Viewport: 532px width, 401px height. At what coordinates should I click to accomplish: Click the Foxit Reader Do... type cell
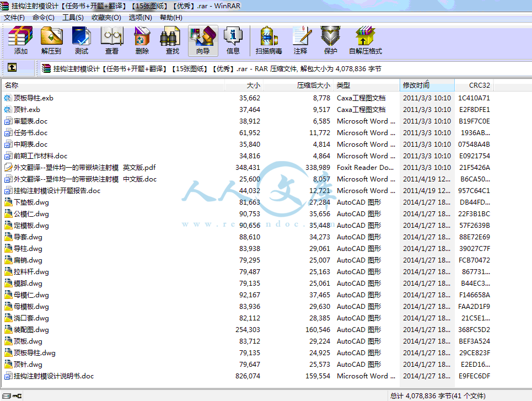coord(365,167)
